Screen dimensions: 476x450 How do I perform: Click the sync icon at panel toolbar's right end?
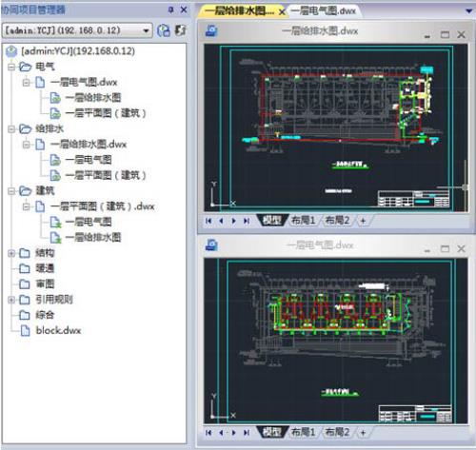tap(180, 30)
